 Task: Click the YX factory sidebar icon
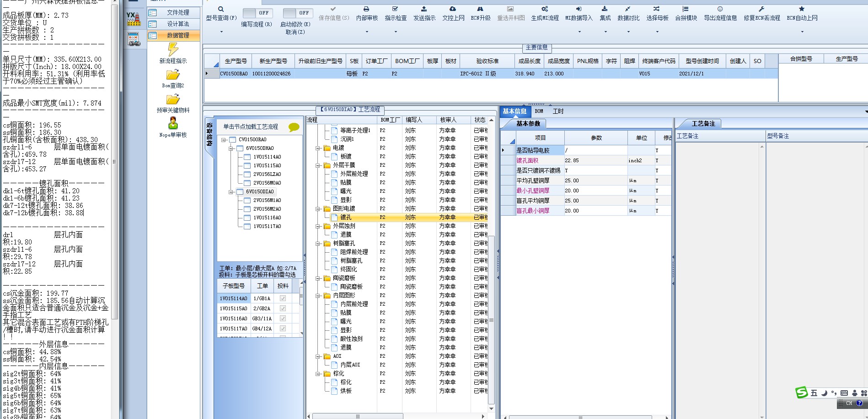pyautogui.click(x=134, y=19)
